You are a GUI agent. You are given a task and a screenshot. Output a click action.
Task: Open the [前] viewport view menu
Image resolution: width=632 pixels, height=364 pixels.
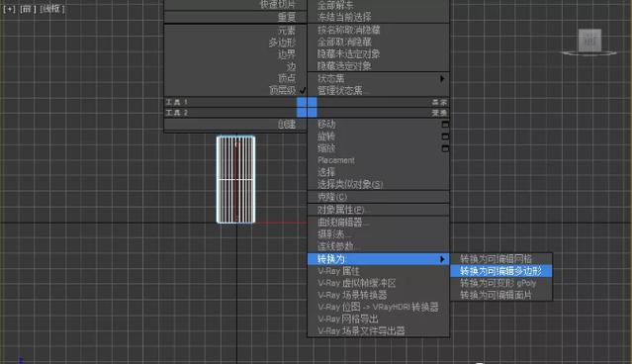tap(28, 9)
